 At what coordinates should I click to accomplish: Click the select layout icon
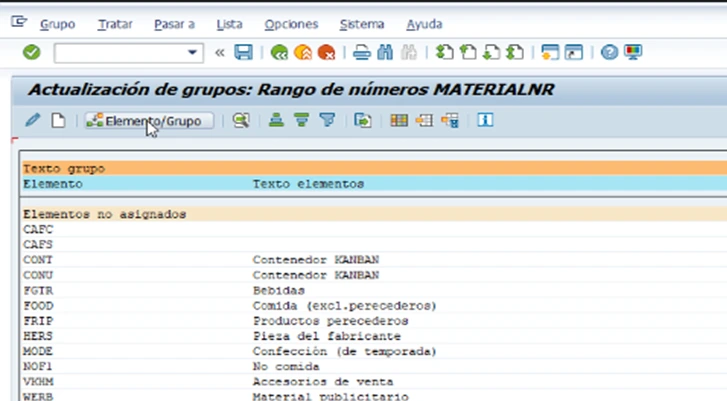[x=424, y=121]
